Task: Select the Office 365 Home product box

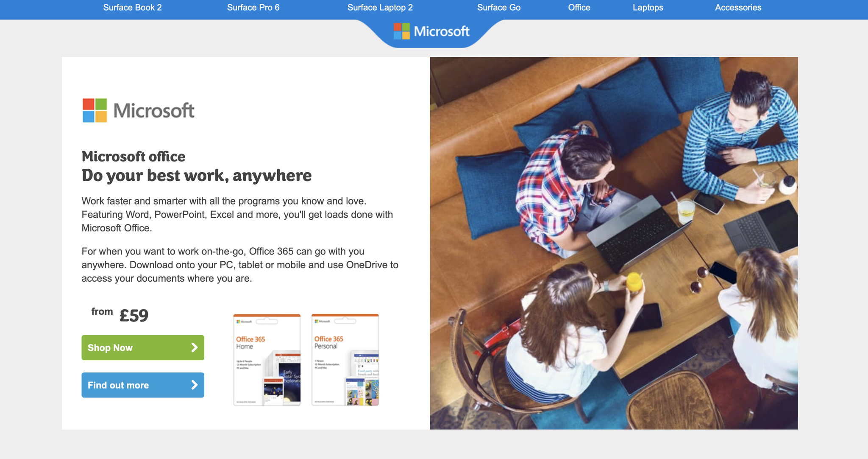Action: tap(267, 360)
